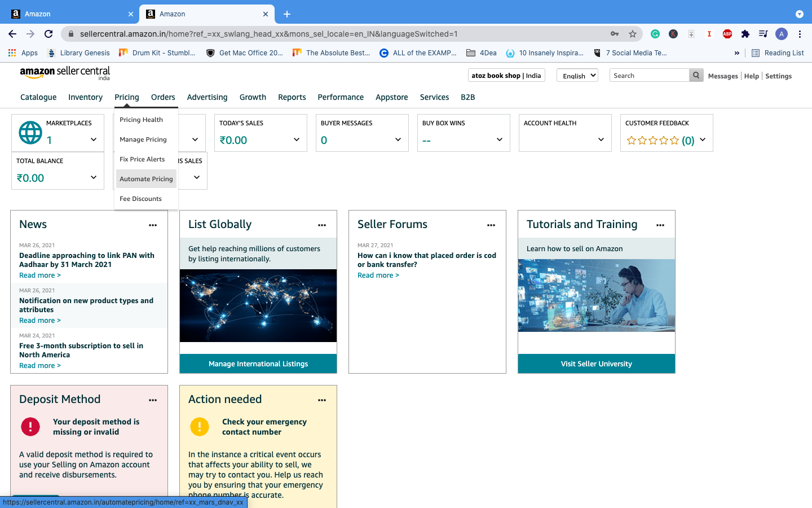Open the Tutorials and Training three-dot menu
This screenshot has height=508, width=812.
click(x=660, y=225)
